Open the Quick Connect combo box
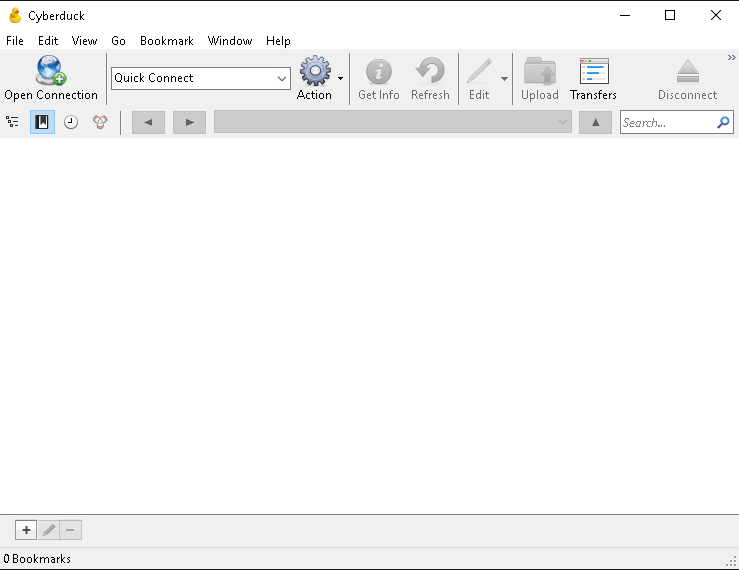 coord(201,78)
